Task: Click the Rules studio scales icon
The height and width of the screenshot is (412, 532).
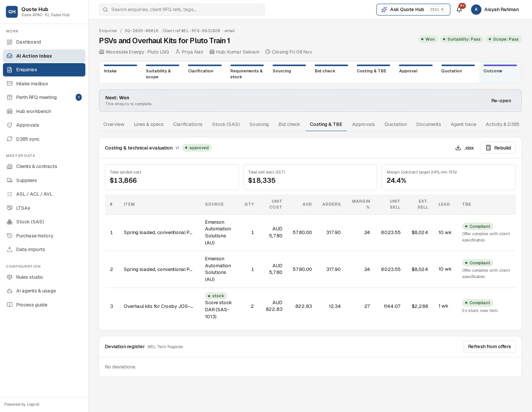Action: (x=10, y=277)
